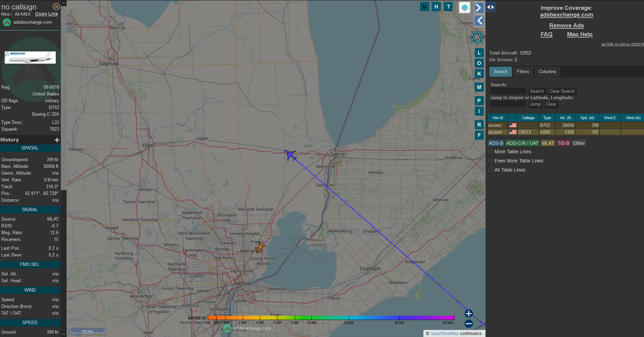Click the Clear button beside Jump
The width and height of the screenshot is (644, 337).
(551, 104)
